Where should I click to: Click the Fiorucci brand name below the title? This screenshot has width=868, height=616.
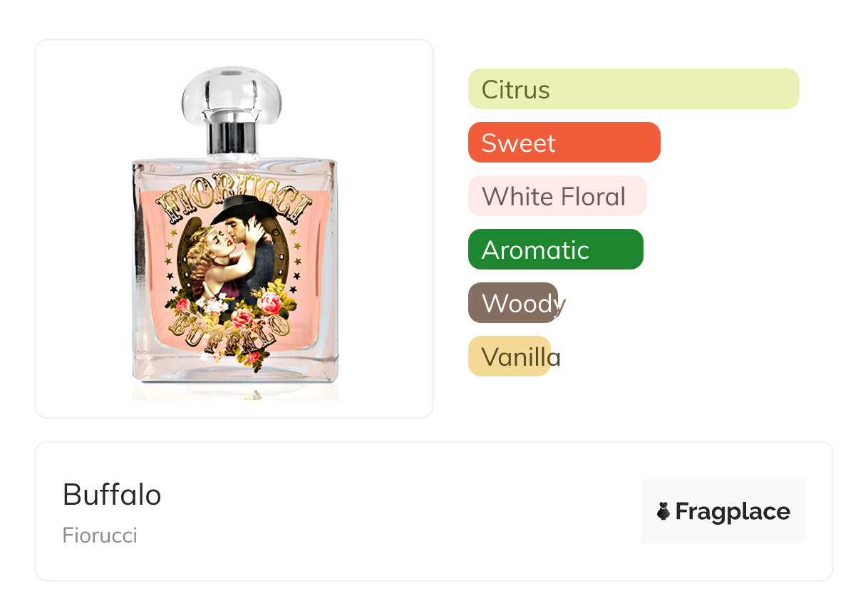pos(100,535)
